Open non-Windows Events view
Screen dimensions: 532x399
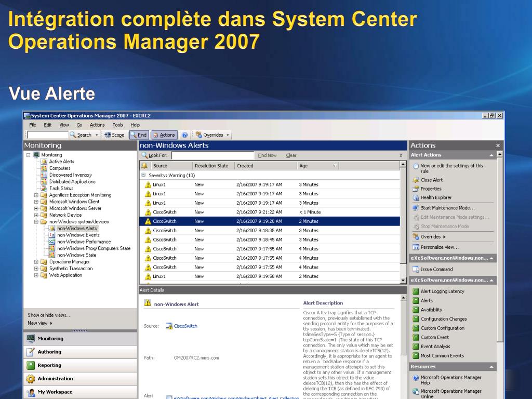pos(78,235)
